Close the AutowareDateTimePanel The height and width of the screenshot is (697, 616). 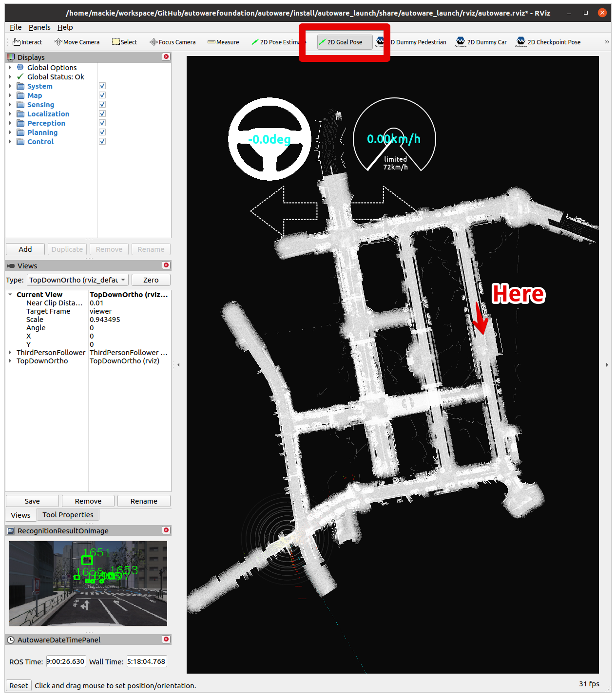click(166, 640)
